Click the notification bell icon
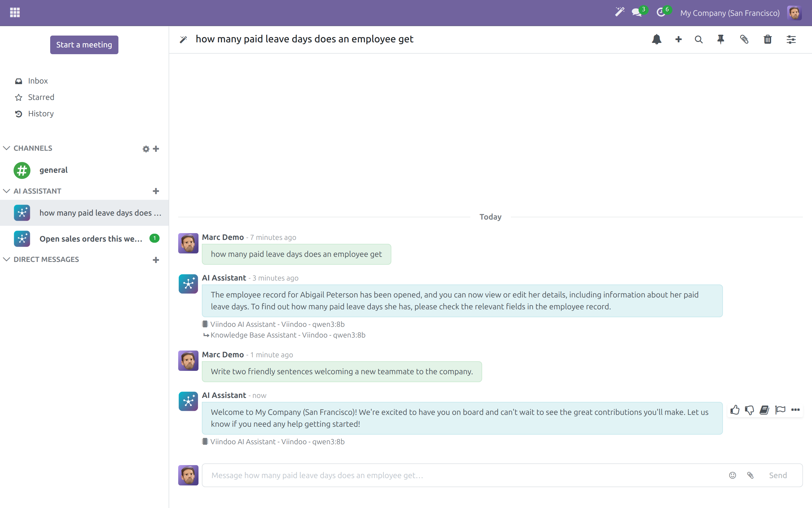812x508 pixels. [x=656, y=39]
